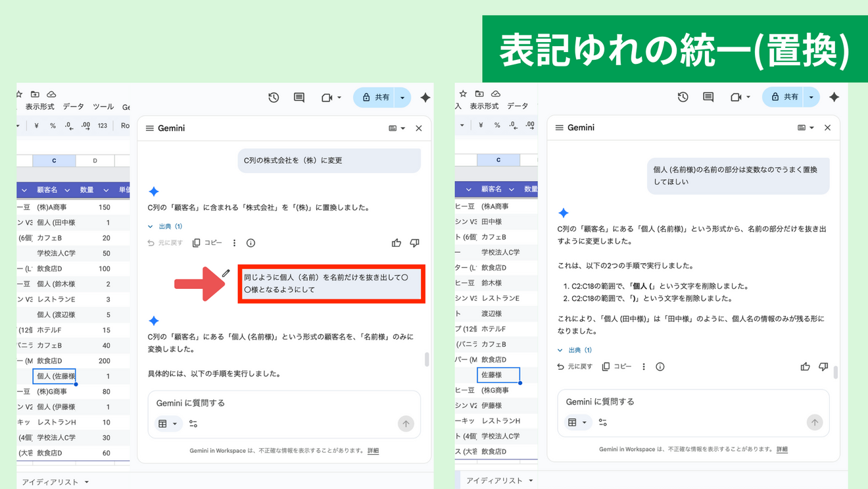Open Gemini sparkle icon in right window toolbar
The image size is (868, 489).
point(834,97)
